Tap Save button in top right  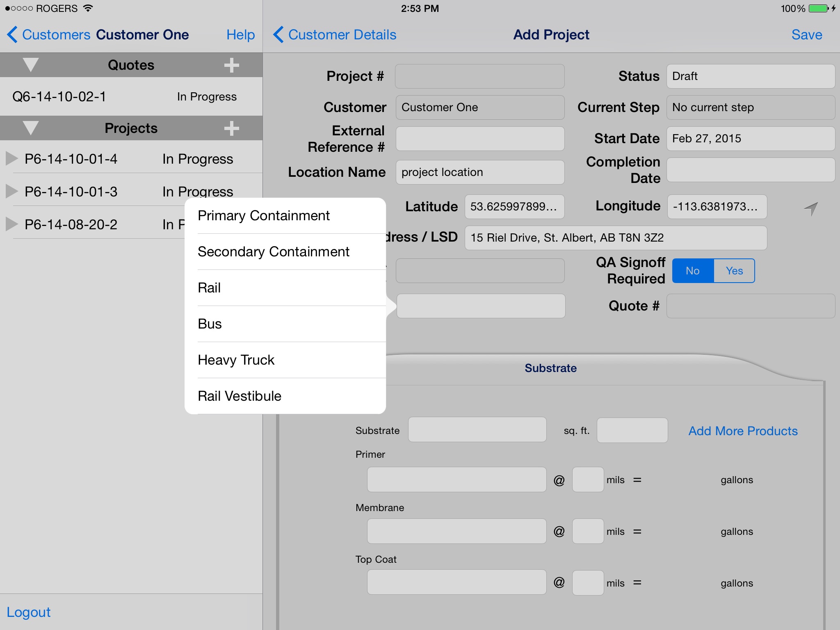(808, 34)
